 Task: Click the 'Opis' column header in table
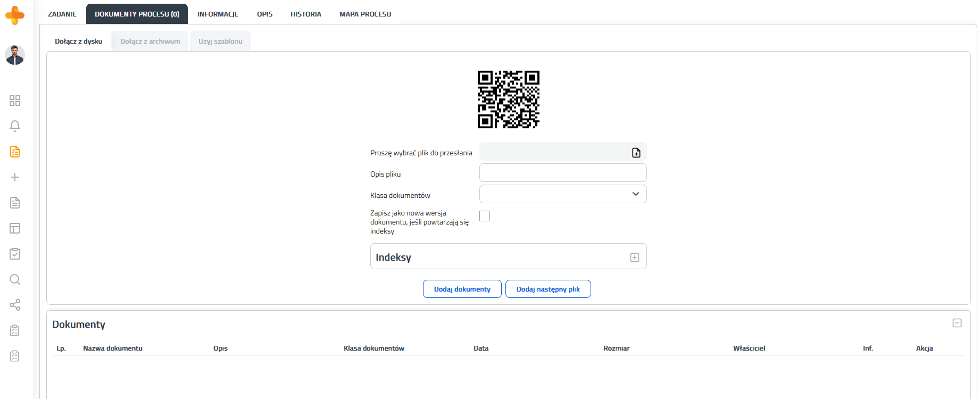click(x=220, y=348)
